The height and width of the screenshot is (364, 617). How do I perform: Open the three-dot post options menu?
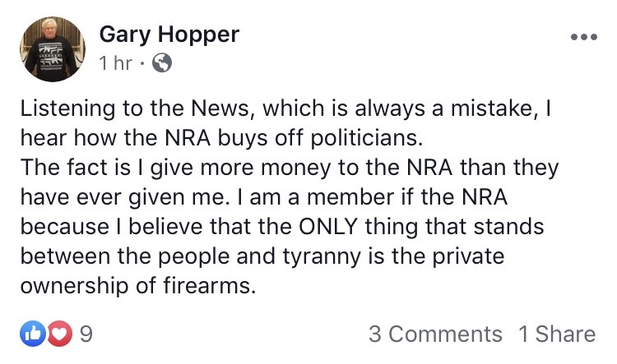click(582, 38)
